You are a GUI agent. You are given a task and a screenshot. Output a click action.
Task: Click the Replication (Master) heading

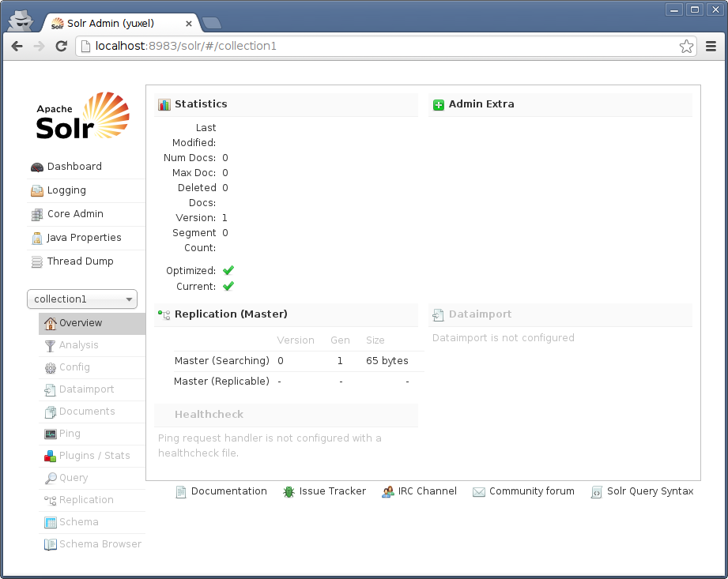[231, 314]
